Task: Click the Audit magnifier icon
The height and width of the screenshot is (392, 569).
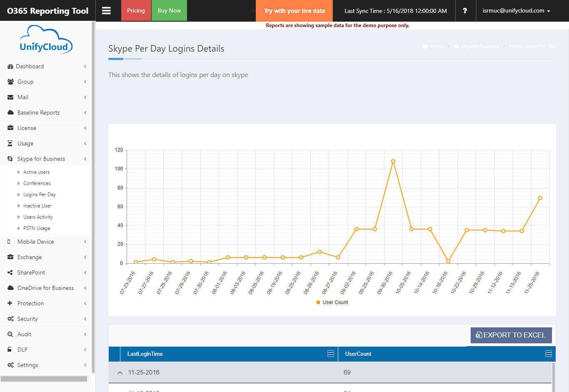Action: click(10, 334)
